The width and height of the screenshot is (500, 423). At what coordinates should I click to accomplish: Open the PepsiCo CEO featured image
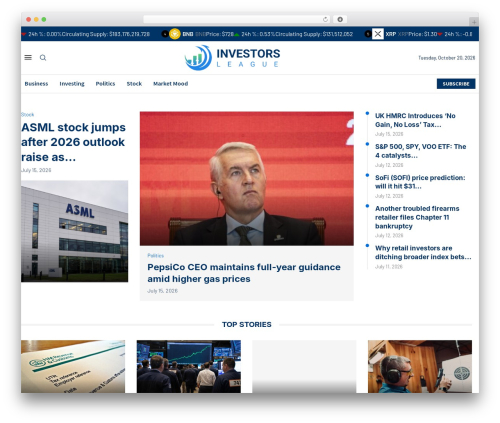(x=247, y=179)
